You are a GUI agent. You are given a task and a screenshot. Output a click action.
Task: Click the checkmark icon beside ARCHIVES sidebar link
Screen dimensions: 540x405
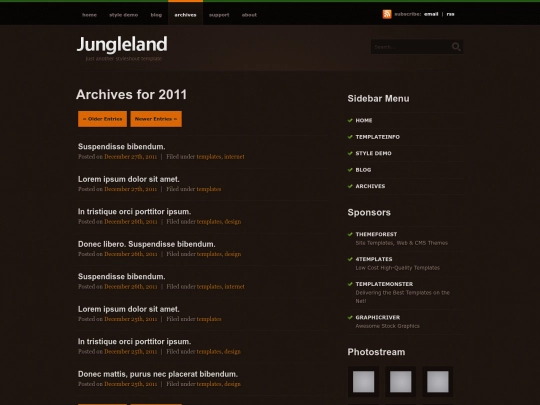pyautogui.click(x=350, y=186)
